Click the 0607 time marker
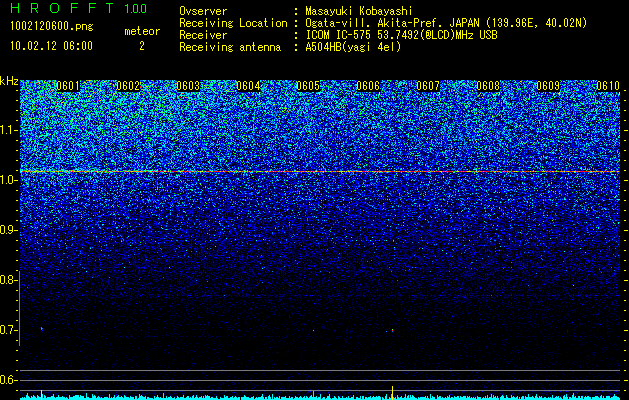Screen dimensions: 629x400 click(x=428, y=86)
